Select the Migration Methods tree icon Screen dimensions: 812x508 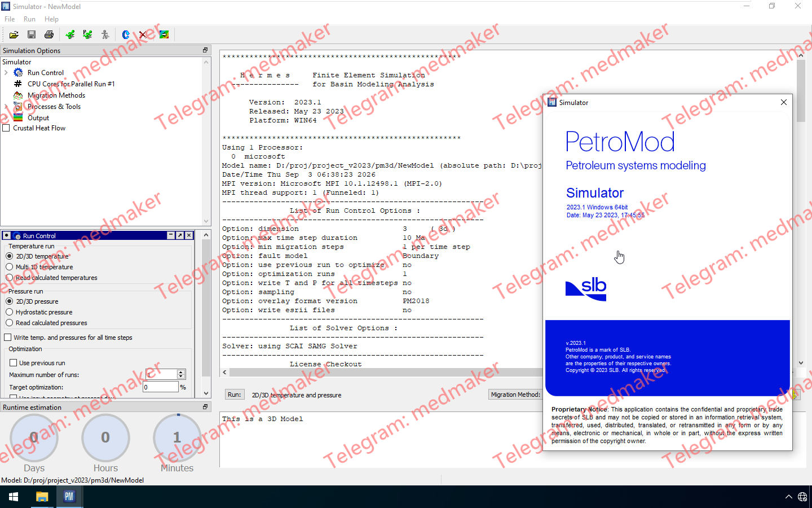[18, 95]
